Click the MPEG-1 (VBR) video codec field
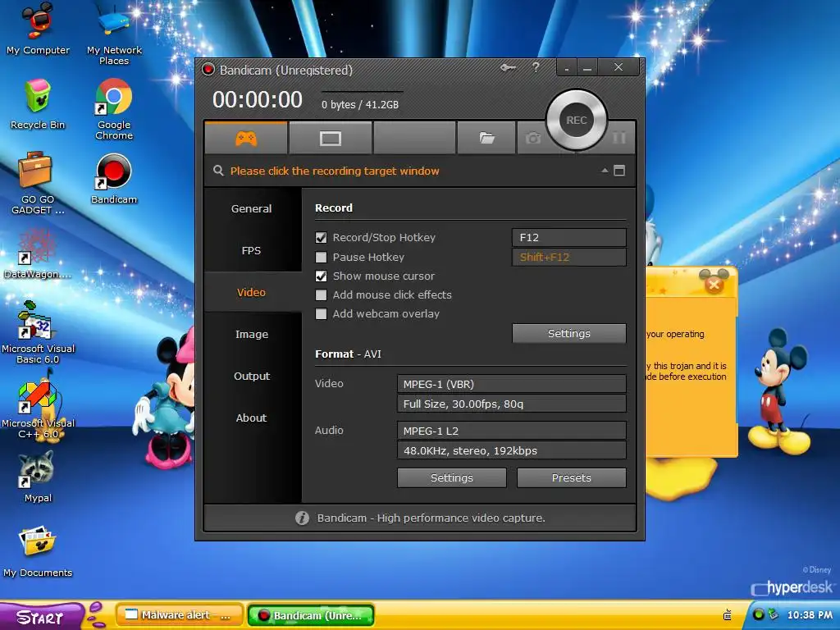Screen dimensions: 840x630 [x=512, y=384]
